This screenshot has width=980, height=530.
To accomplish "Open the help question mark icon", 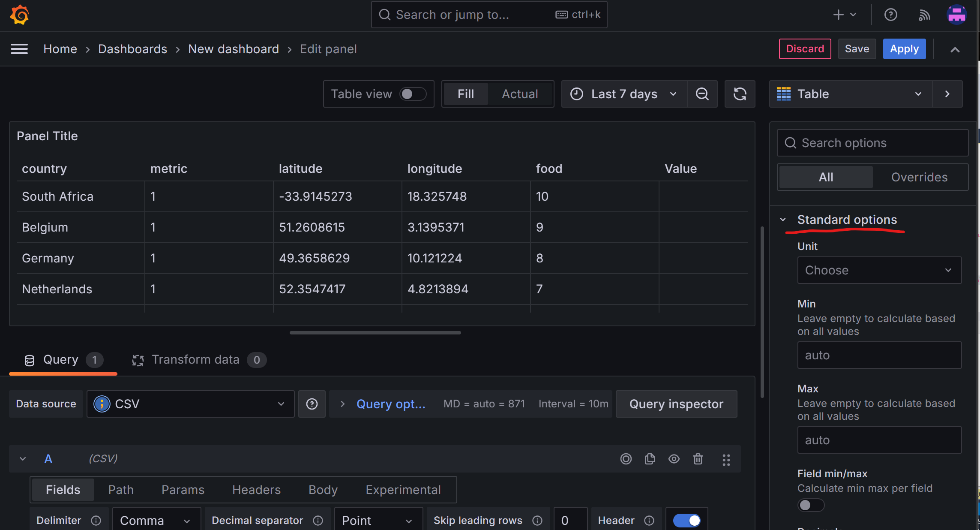I will pos(890,15).
